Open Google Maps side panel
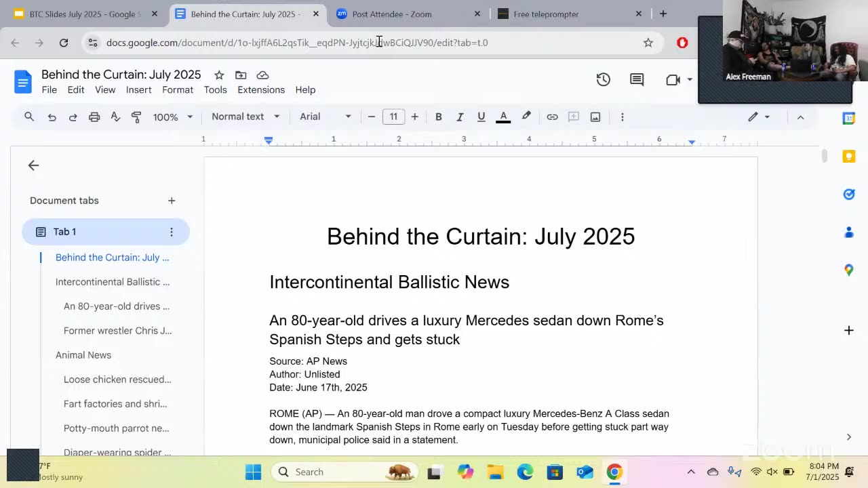Image resolution: width=868 pixels, height=488 pixels. [848, 270]
